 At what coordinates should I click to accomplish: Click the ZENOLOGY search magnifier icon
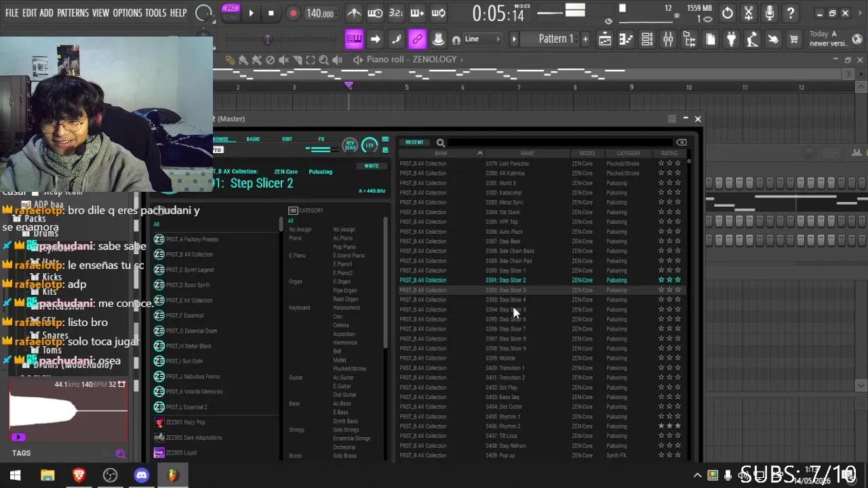(441, 143)
